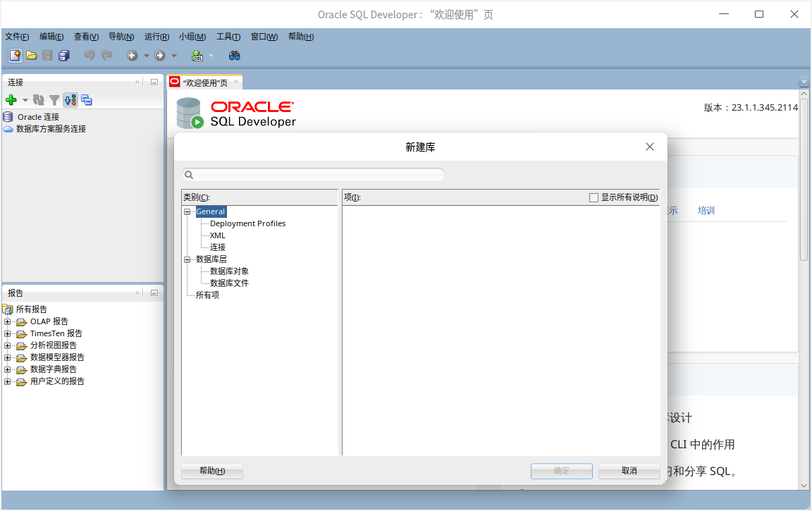Screen dimensions: 812x511
Task: Select Deployment Profiles category
Action: pos(247,223)
